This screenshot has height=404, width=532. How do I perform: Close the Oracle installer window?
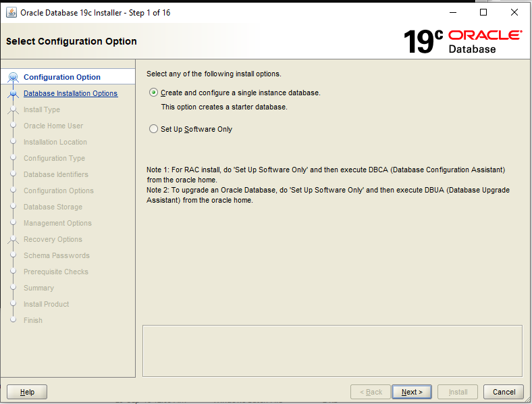click(x=514, y=13)
